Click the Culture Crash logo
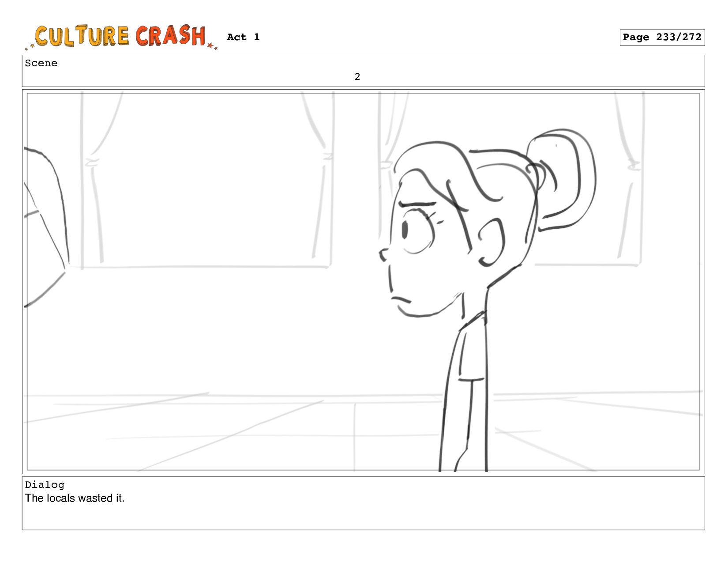The height and width of the screenshot is (563, 728). [121, 37]
